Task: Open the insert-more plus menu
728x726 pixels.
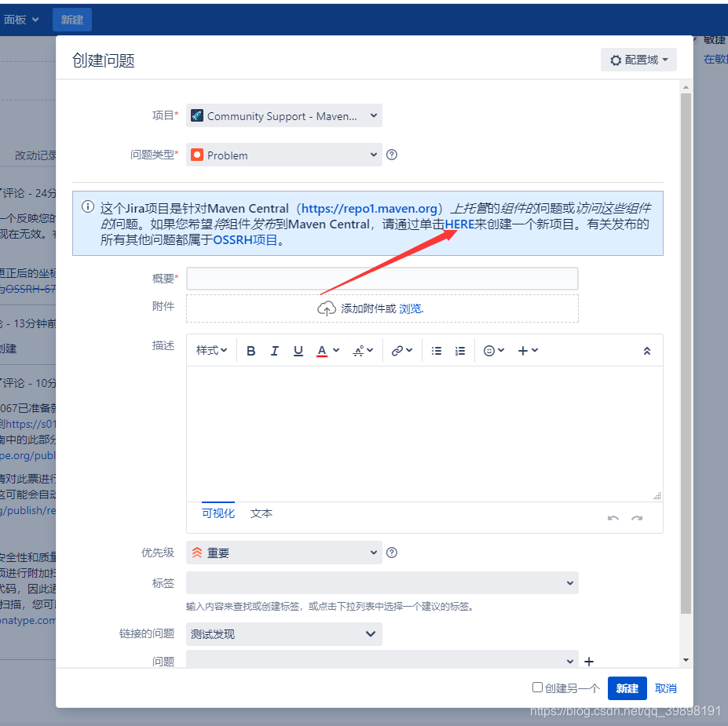Action: point(528,351)
